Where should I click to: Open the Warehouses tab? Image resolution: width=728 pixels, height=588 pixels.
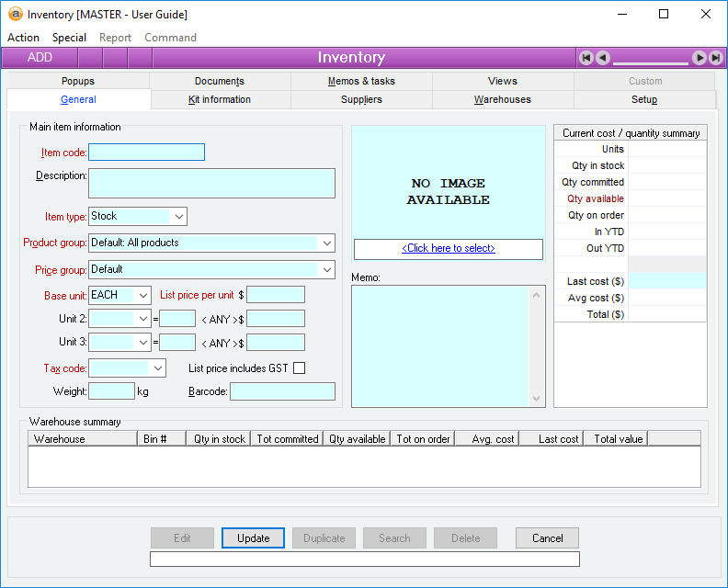(x=503, y=99)
